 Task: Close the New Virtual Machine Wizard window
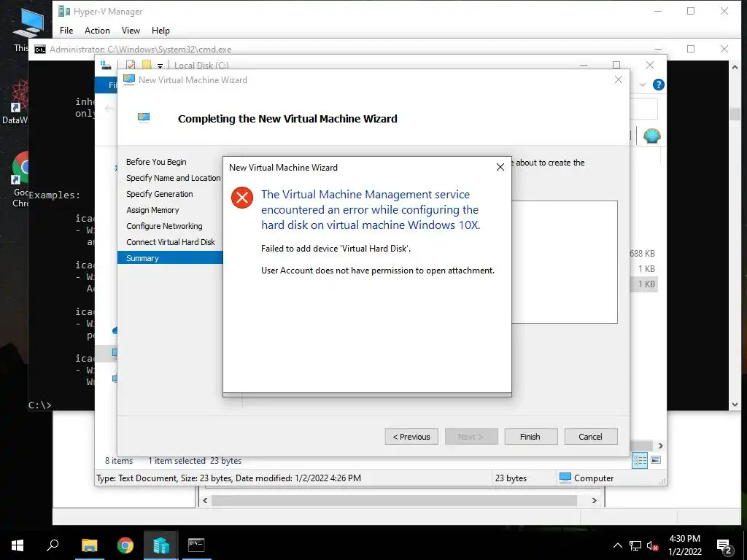619,80
